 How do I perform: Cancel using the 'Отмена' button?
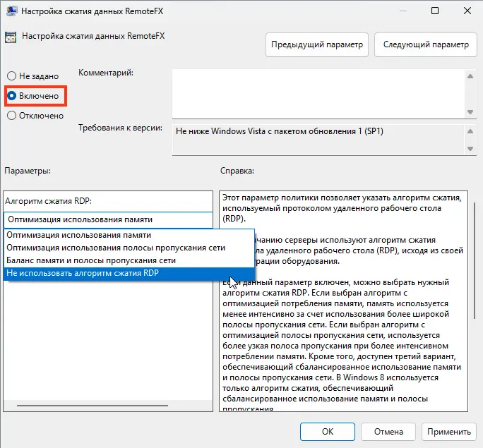[388, 431]
